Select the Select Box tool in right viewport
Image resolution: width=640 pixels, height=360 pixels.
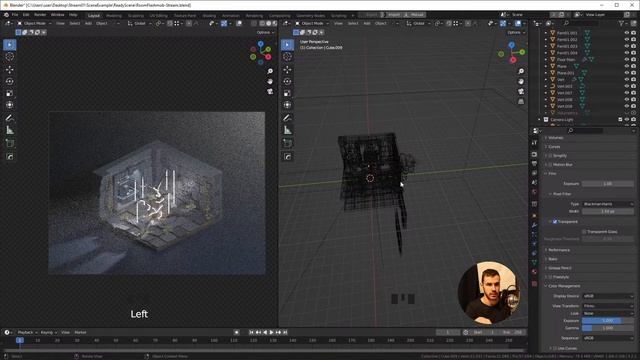coord(287,44)
